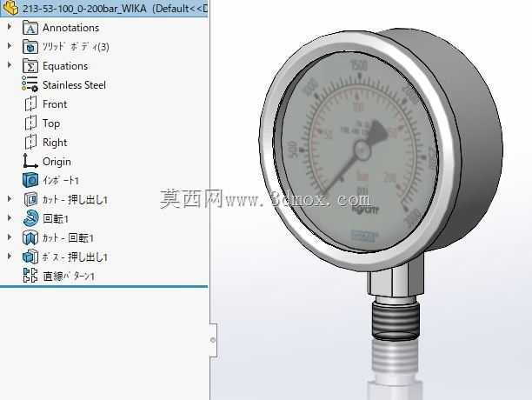532x400 pixels.
Task: Select the Top plane label
Action: click(51, 123)
